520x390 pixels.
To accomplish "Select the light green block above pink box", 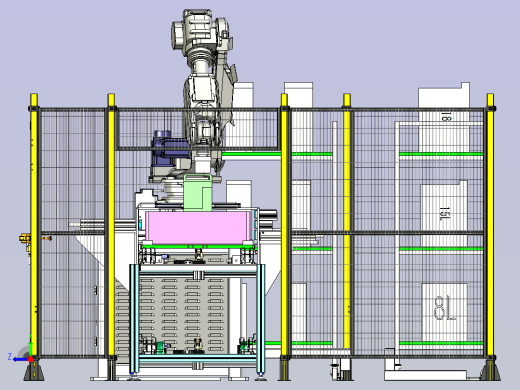I will [198, 192].
